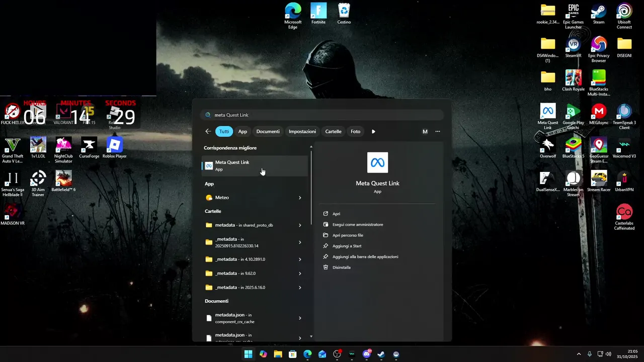Choose Aggiungi a Start
The height and width of the screenshot is (362, 644).
pyautogui.click(x=347, y=246)
